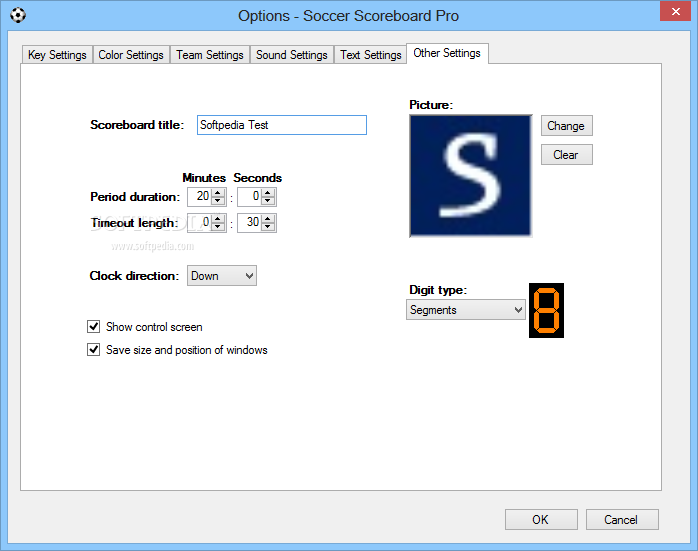Toggle Save size and position of windows

(93, 350)
